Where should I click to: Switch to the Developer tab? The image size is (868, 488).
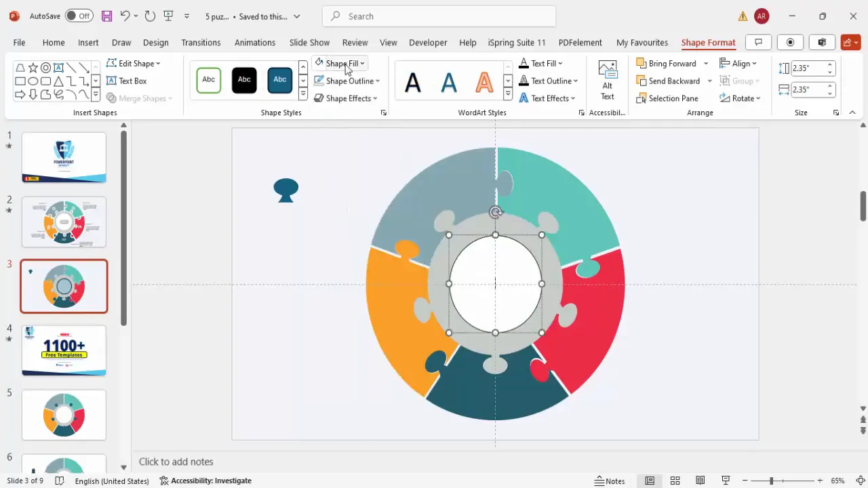point(428,42)
